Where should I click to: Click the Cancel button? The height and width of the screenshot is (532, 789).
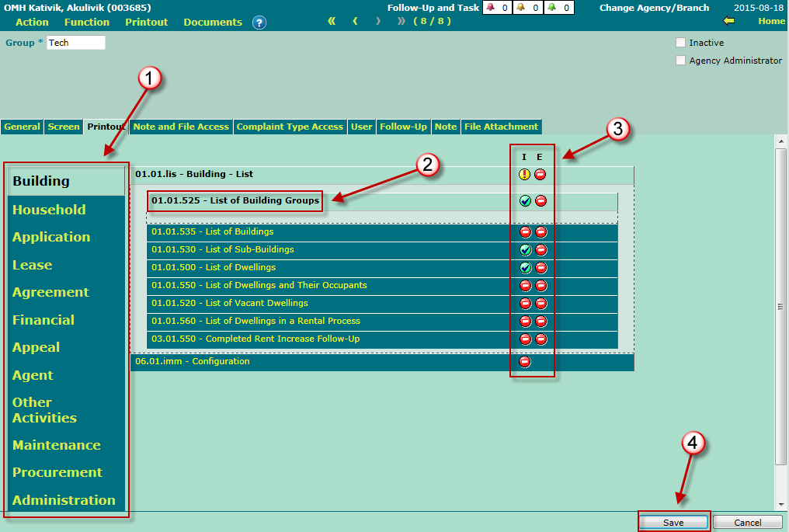click(748, 523)
